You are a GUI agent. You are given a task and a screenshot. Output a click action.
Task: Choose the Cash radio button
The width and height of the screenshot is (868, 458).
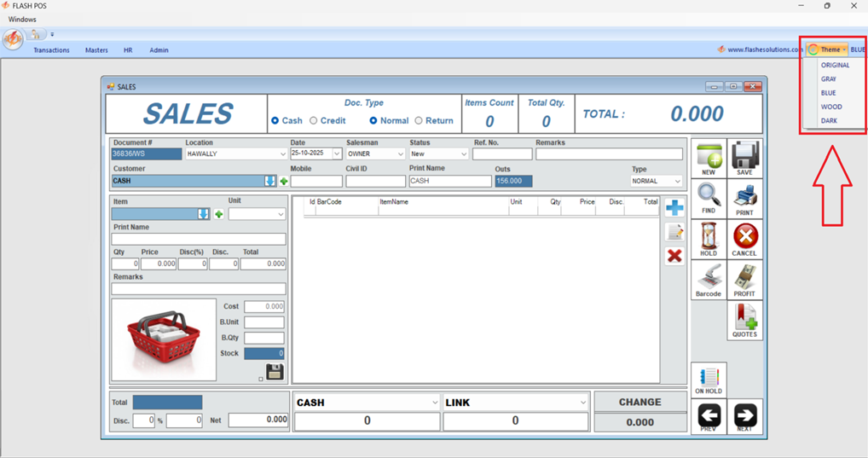(275, 121)
